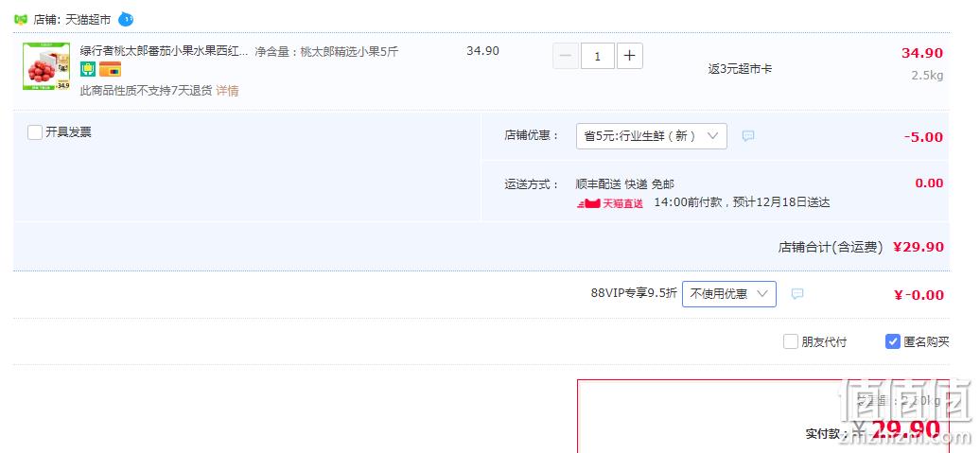The width and height of the screenshot is (980, 453).
Task: Decrease quantity with the minus button
Action: click(x=565, y=56)
